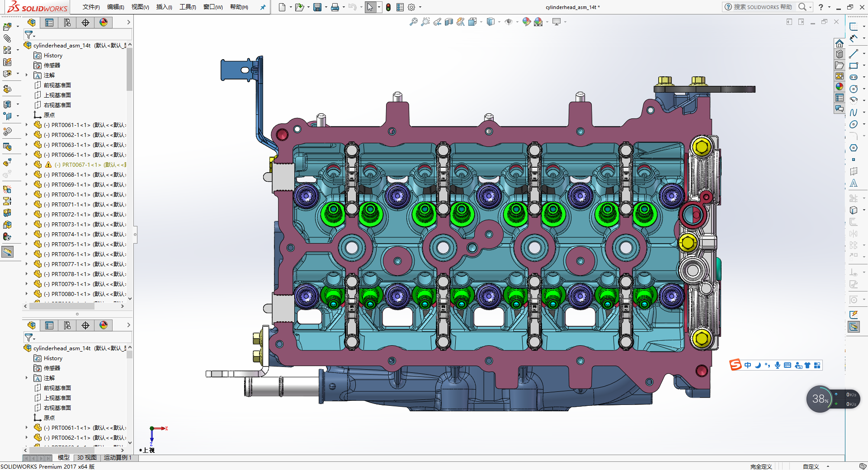This screenshot has height=470, width=868.
Task: Click the 自定义 status bar button
Action: 811,466
